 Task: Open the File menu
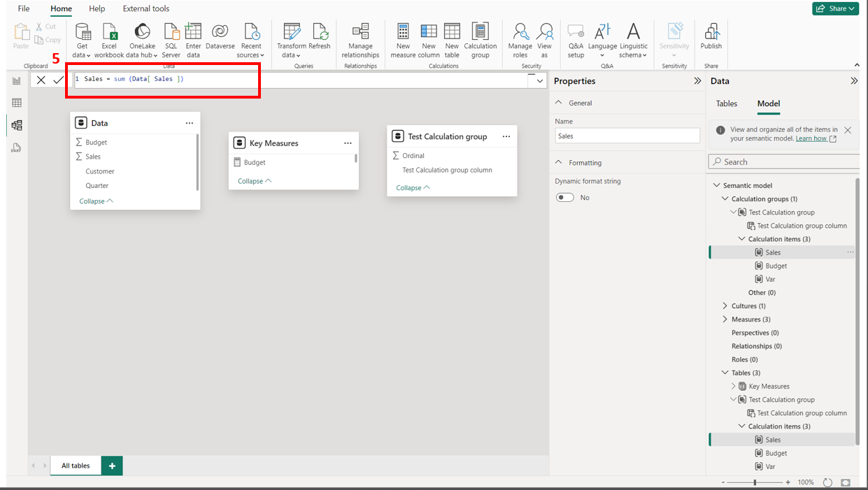coord(24,8)
